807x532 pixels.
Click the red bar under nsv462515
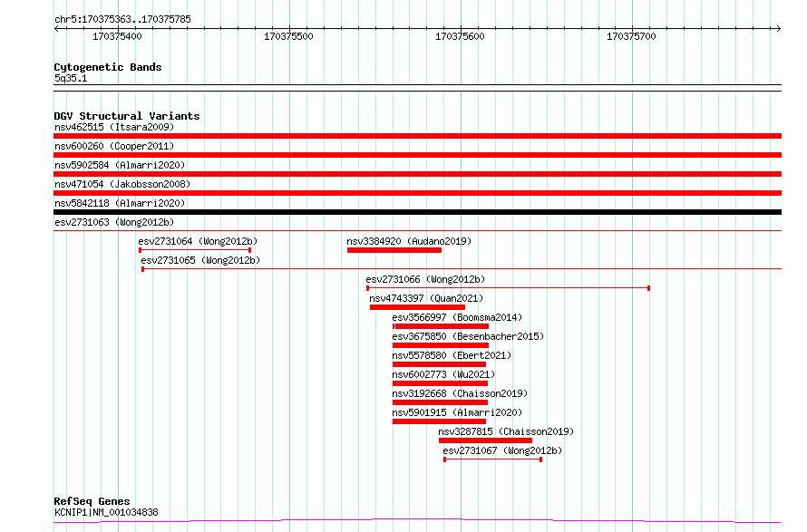[x=417, y=136]
